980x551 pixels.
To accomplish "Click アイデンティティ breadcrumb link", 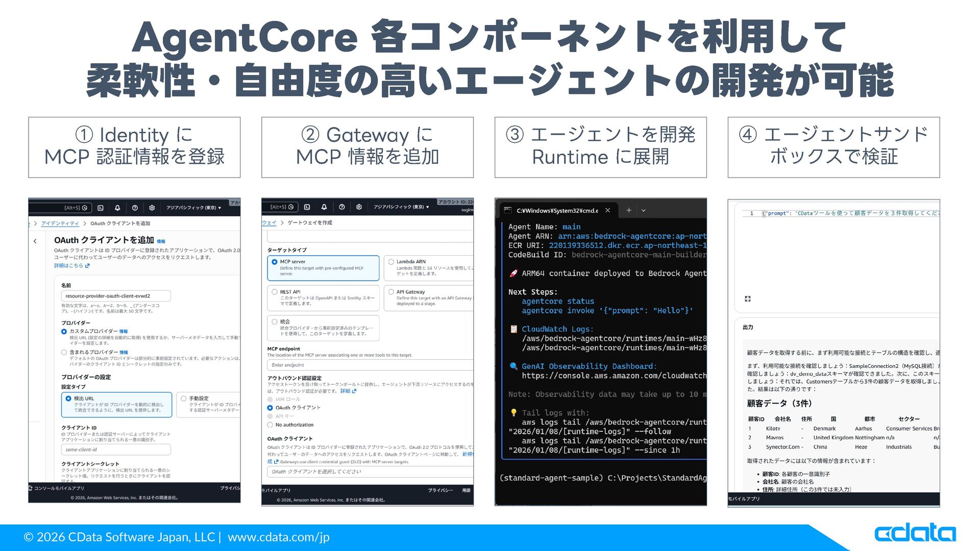I will click(60, 223).
